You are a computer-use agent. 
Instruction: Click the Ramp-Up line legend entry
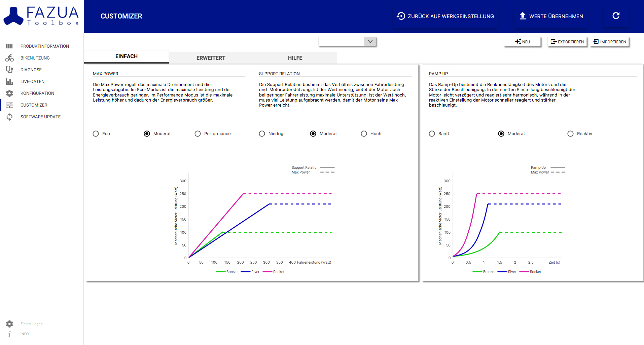click(548, 167)
